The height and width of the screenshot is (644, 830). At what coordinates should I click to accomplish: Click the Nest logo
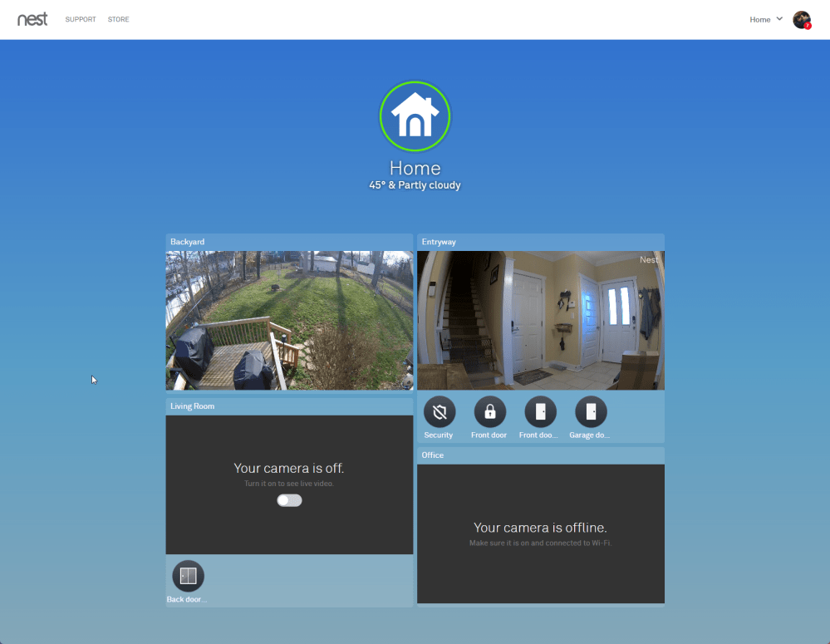click(32, 19)
